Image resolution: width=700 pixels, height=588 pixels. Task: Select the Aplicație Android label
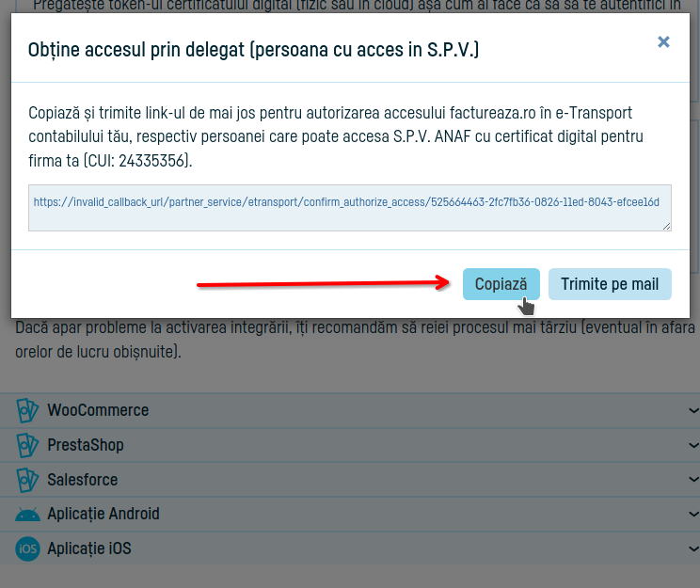(x=103, y=515)
